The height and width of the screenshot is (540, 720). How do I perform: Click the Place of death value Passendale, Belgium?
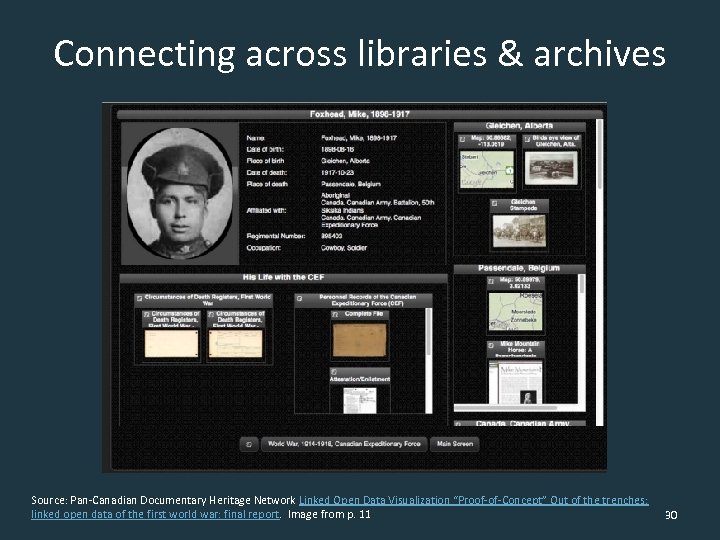coord(351,184)
